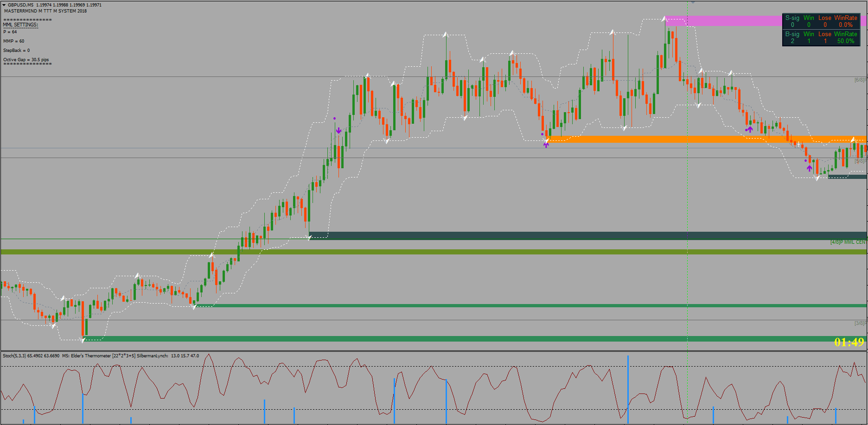Click the SilbermanLynch indicator label
The height and width of the screenshot is (425, 868).
[x=153, y=356]
